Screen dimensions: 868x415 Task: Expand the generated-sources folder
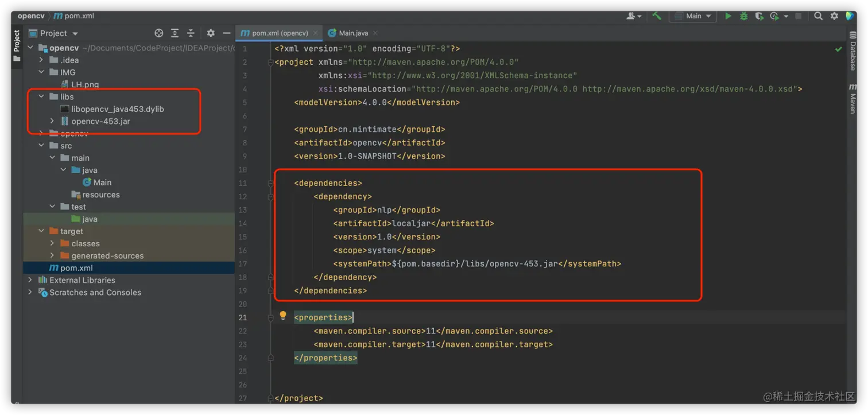click(x=52, y=255)
